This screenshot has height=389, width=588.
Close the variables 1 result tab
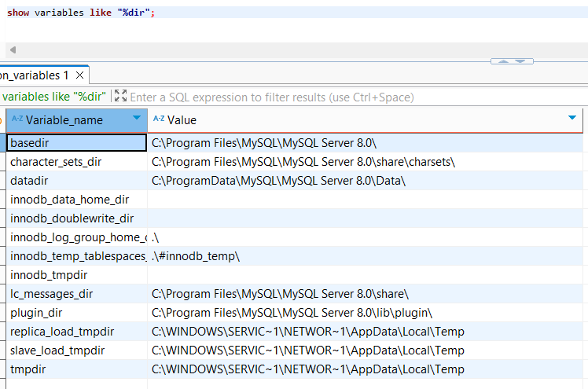point(79,75)
